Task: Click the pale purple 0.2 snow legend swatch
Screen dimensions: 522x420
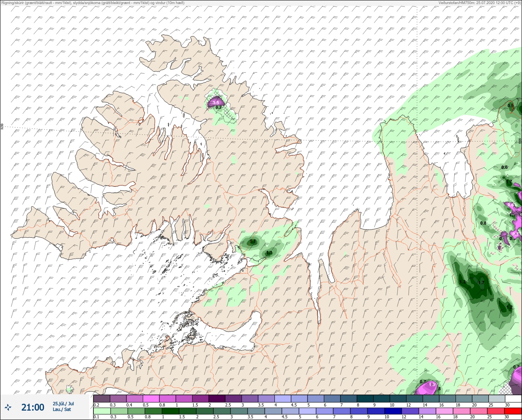Action: tap(102, 398)
